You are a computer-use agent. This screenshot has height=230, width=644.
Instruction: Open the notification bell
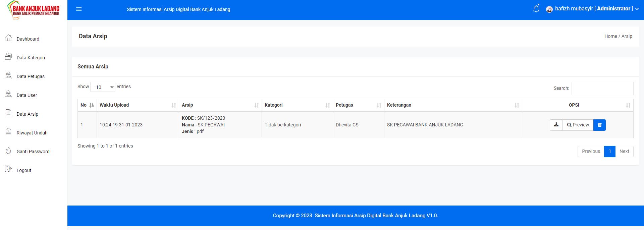click(536, 9)
